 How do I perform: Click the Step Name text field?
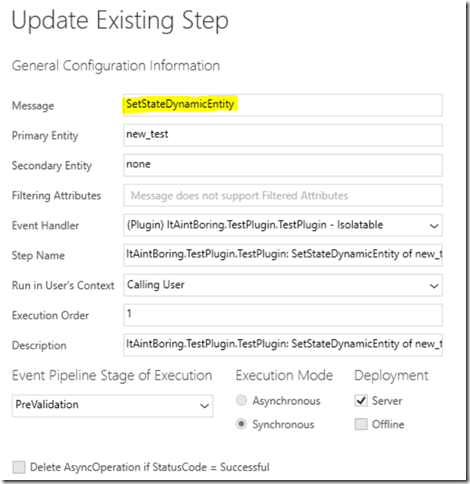[x=283, y=255]
